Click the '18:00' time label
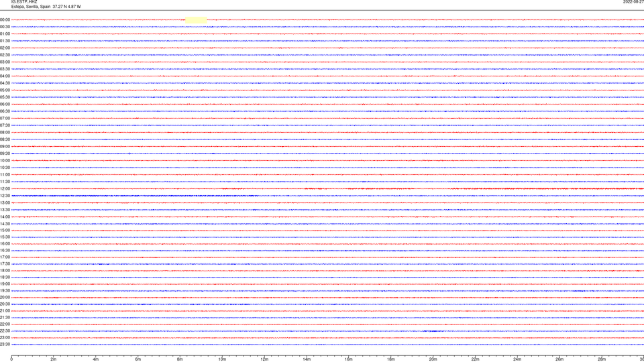 pyautogui.click(x=5, y=271)
